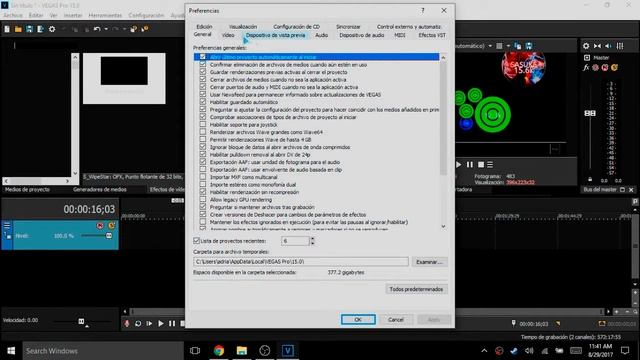
Task: Click the What's This help cursor icon
Action: [x=145, y=29]
